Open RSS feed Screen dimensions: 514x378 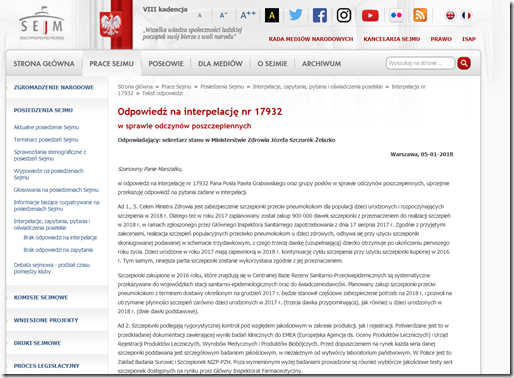point(420,15)
